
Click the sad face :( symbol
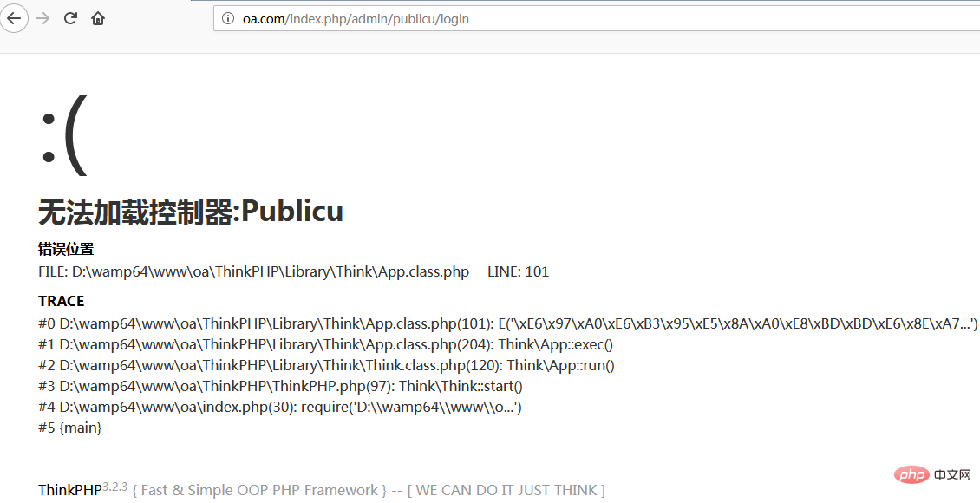(64, 135)
